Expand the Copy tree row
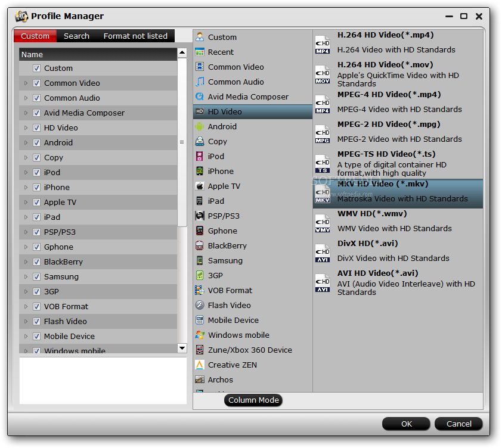Image resolution: width=502 pixels, height=448 pixels. coord(26,157)
